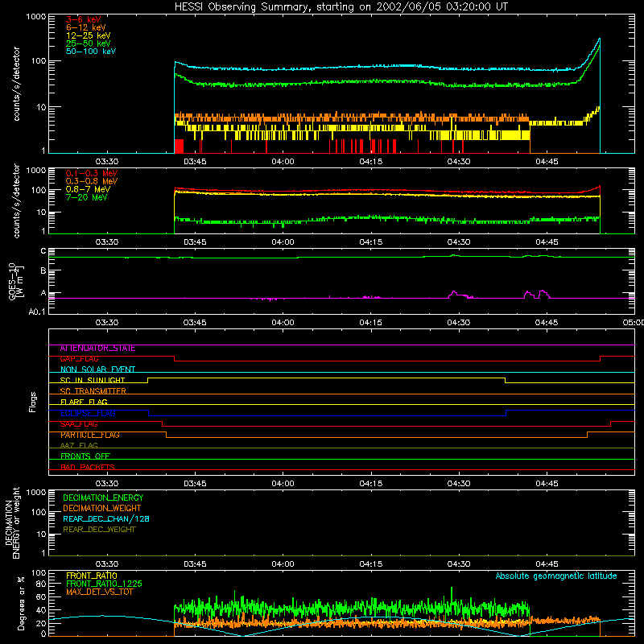Click the Absolute geomagnetic latitude label
Image resolution: width=644 pixels, height=644 pixels.
[x=556, y=576]
